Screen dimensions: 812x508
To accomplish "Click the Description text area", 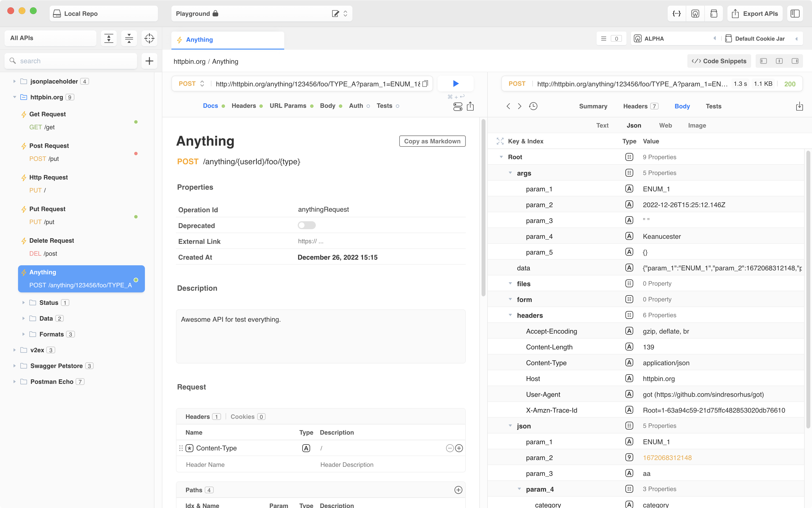I will pyautogui.click(x=321, y=336).
